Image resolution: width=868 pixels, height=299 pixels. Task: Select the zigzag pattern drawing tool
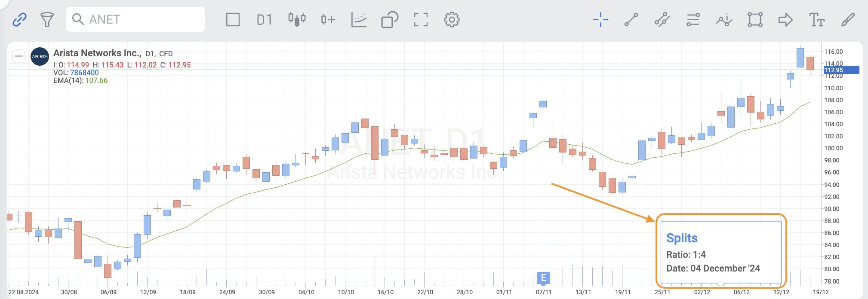point(724,19)
